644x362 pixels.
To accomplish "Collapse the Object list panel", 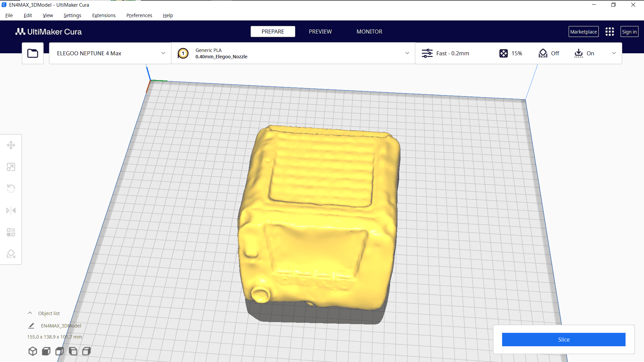I will point(30,313).
